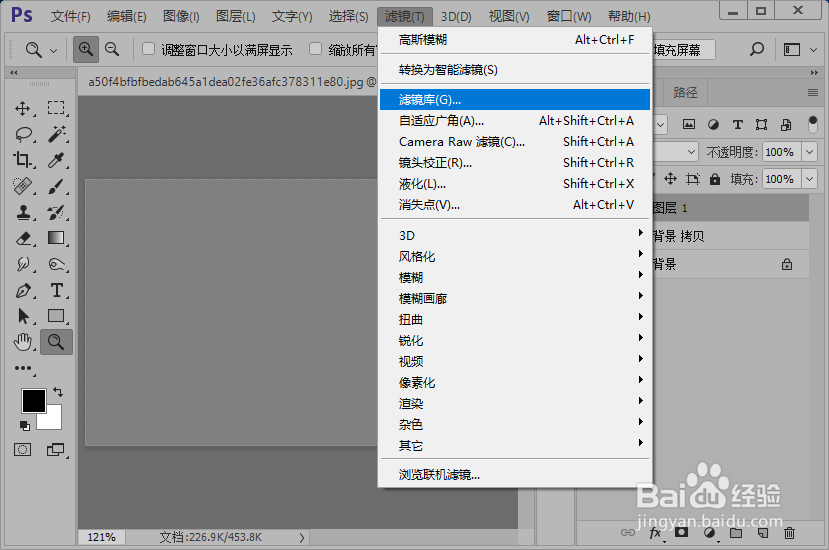The image size is (829, 550).
Task: Choose 浏览联机滤镜... link entry
Action: click(515, 474)
